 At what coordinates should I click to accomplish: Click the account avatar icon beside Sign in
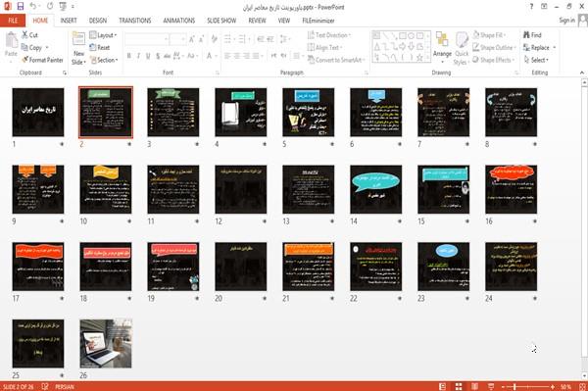coord(583,21)
